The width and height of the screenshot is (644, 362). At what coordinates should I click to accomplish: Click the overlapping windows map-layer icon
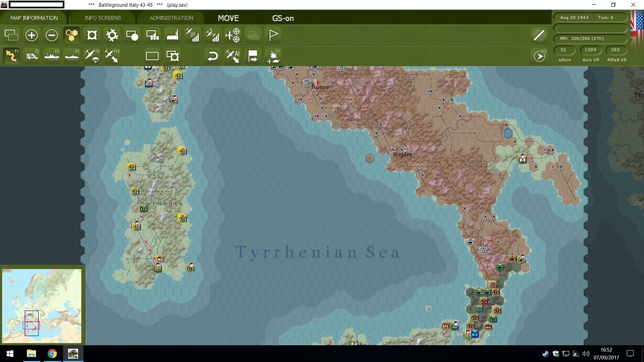pyautogui.click(x=11, y=35)
